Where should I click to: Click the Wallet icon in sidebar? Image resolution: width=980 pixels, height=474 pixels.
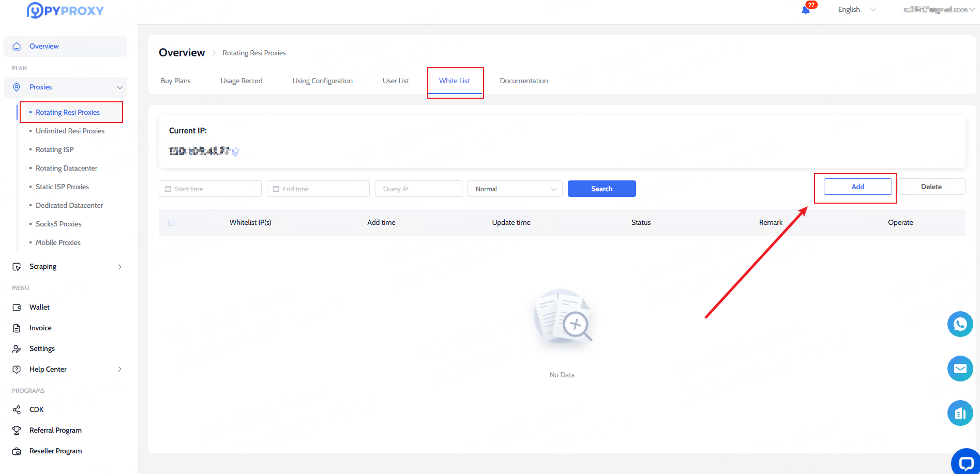[x=17, y=308]
